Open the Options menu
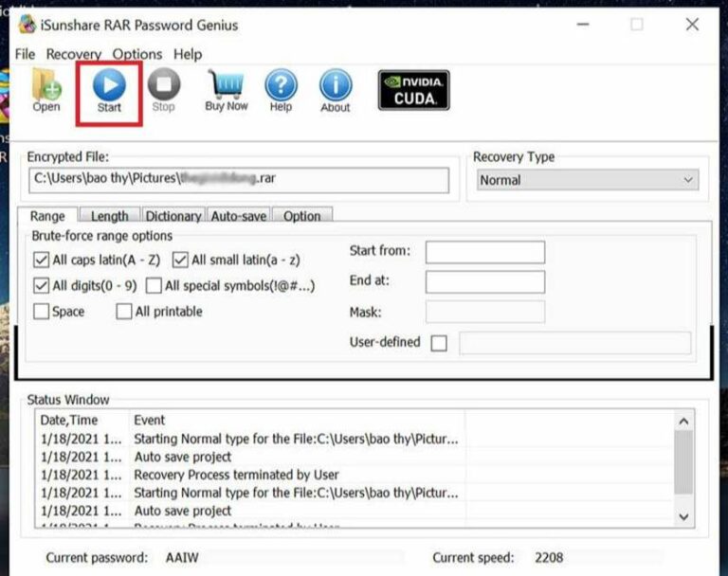Image resolution: width=728 pixels, height=576 pixels. tap(136, 54)
